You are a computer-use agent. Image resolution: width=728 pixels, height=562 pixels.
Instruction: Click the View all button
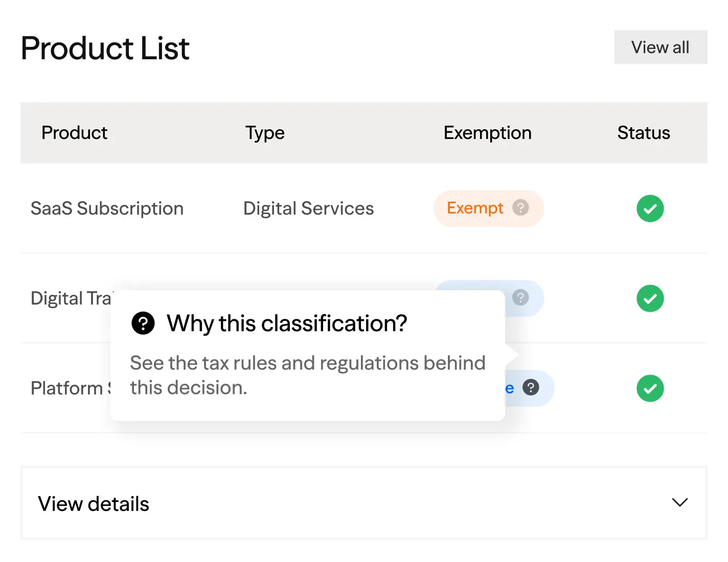[x=660, y=48]
